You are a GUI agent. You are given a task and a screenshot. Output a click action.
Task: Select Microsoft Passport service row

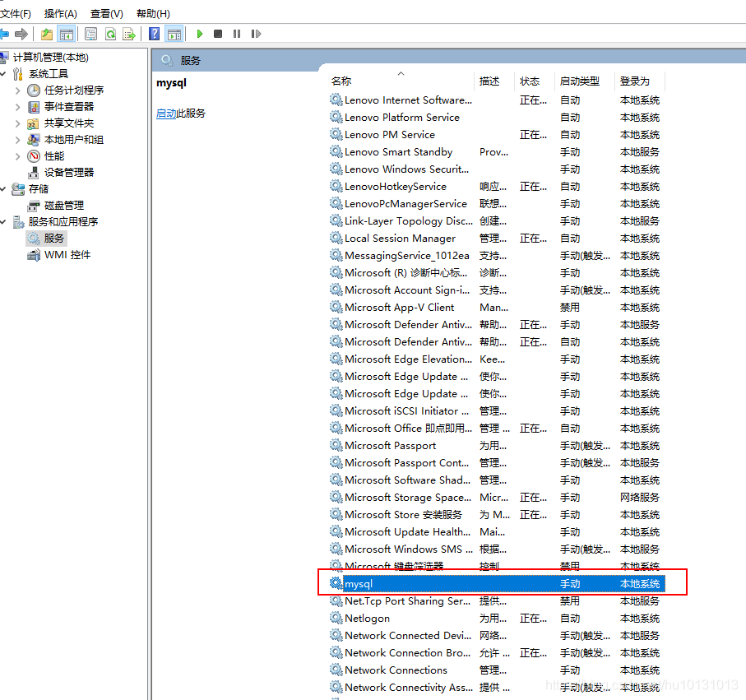pos(495,445)
